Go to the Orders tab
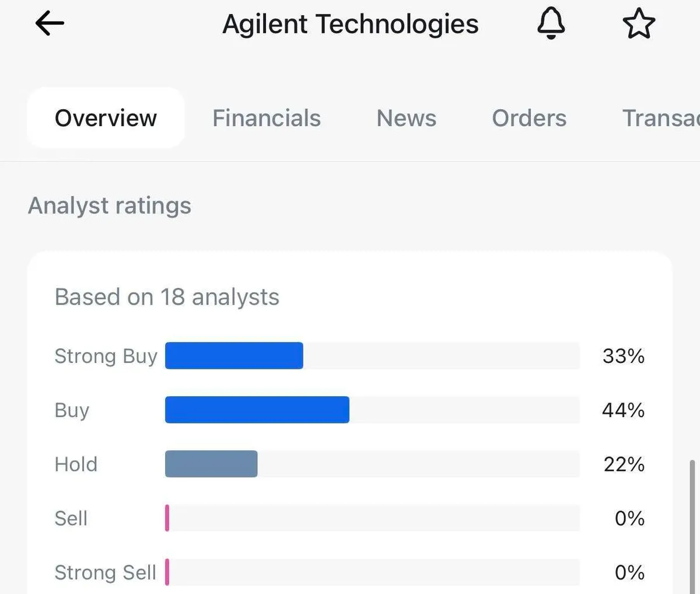 coord(529,118)
